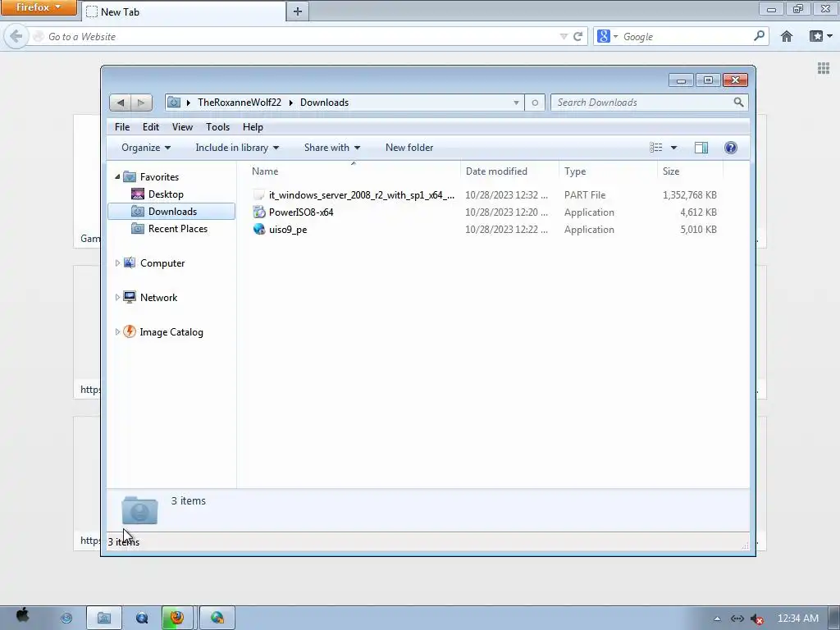Screen dimensions: 840x630
Task: Click the Recent Places folder icon
Action: (x=138, y=229)
